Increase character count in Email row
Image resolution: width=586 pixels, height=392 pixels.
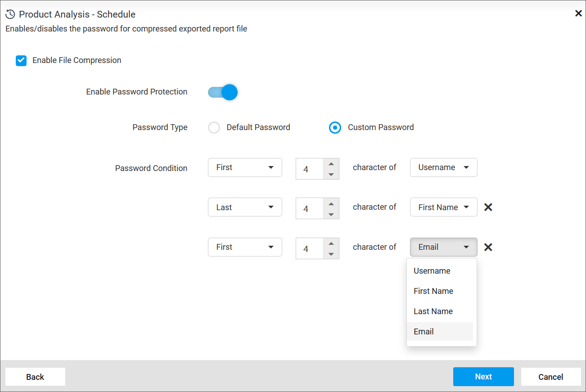click(331, 243)
